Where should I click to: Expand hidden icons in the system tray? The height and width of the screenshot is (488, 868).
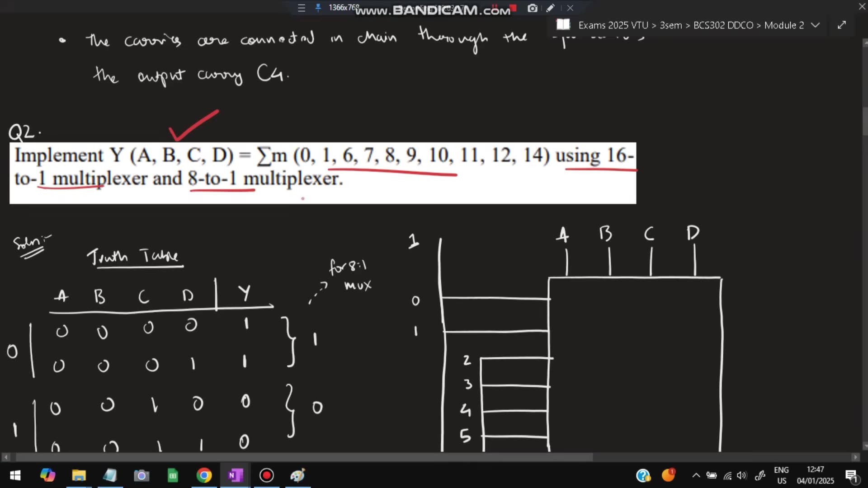point(696,475)
